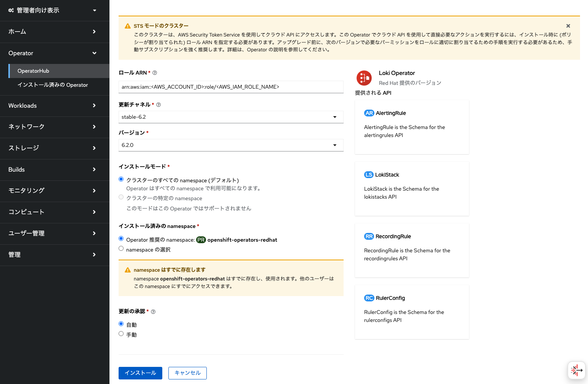Expand the 管理 navigation section
Screen dimensions: 588x384
55,255
